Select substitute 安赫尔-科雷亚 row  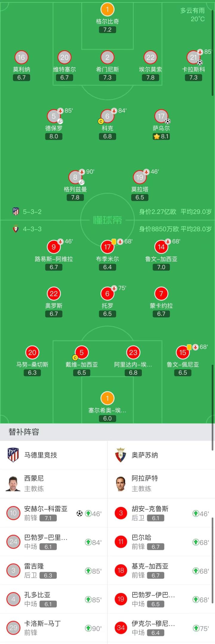tap(54, 513)
